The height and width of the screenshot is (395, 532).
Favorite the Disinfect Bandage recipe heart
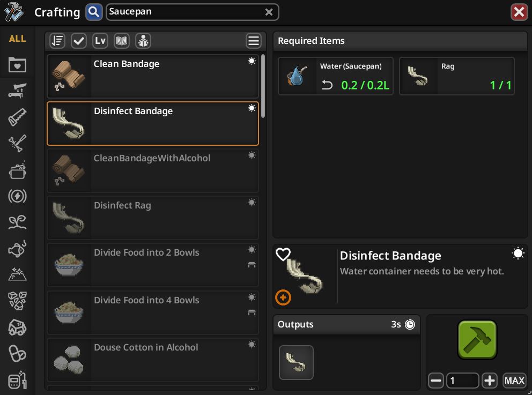point(283,254)
